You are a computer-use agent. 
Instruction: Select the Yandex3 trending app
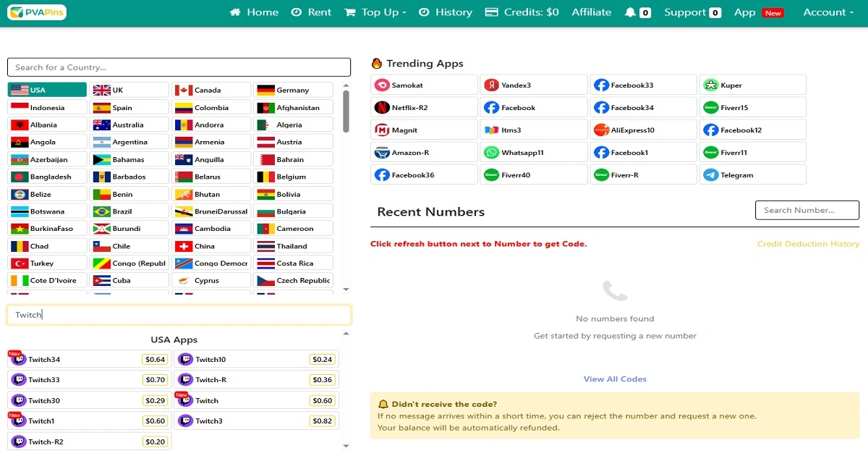533,85
